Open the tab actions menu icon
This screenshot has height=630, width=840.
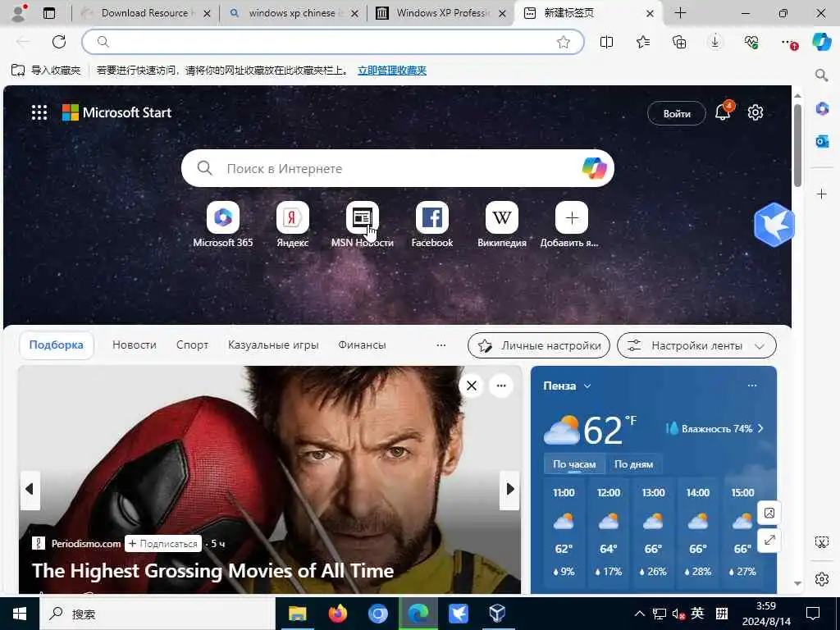point(48,13)
